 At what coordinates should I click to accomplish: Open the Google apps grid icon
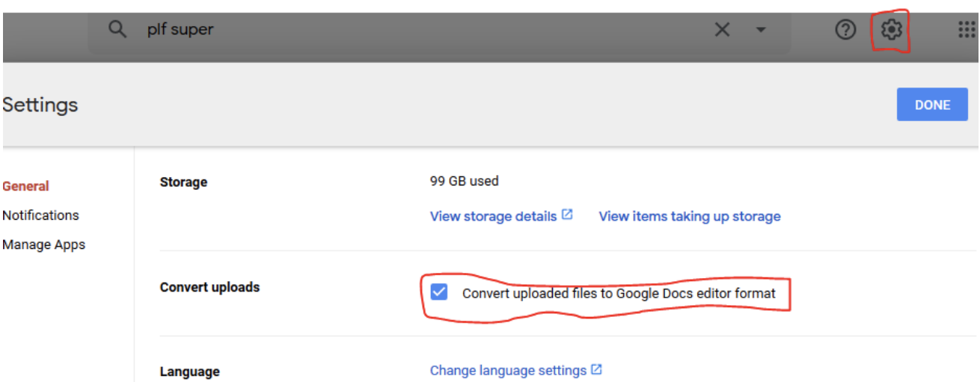(967, 30)
